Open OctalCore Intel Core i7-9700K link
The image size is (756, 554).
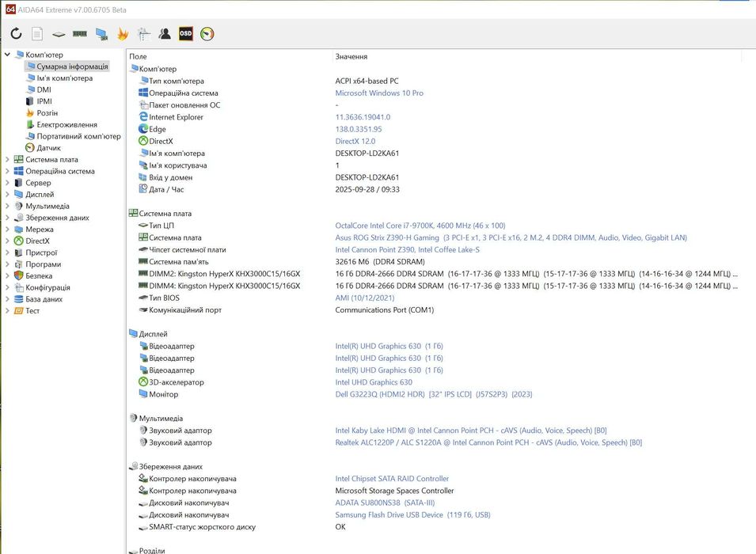point(420,226)
